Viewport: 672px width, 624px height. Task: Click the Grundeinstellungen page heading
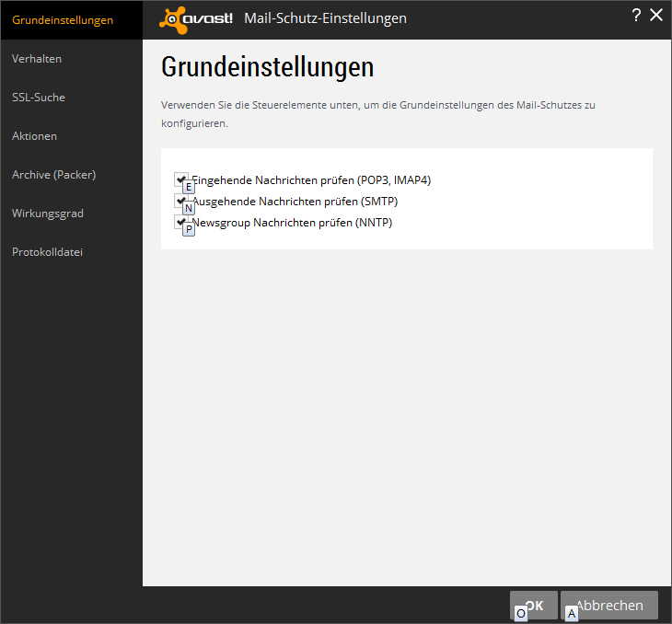coord(268,67)
